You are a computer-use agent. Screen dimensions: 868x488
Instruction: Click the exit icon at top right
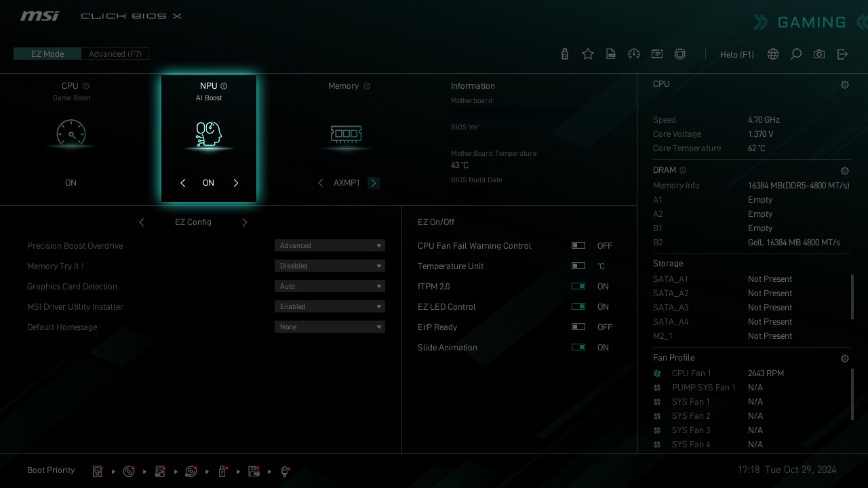click(x=842, y=54)
